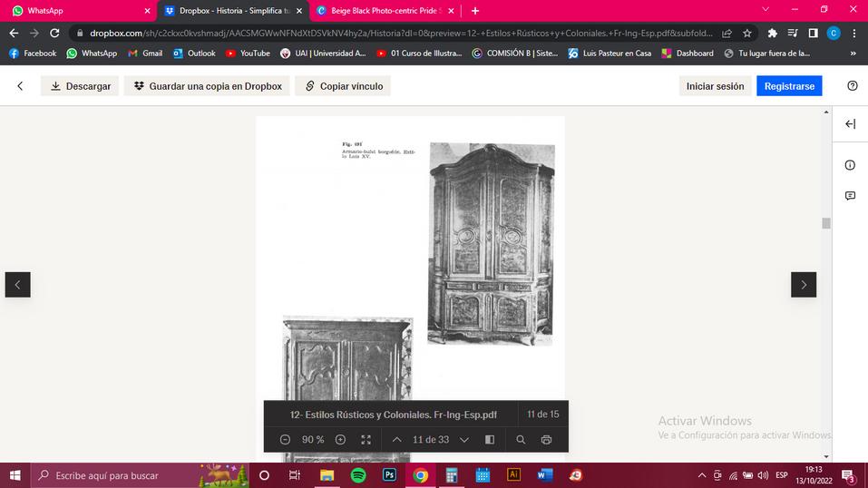This screenshot has width=868, height=488.
Task: Open the Iniciar sesión login button
Action: pyautogui.click(x=715, y=86)
